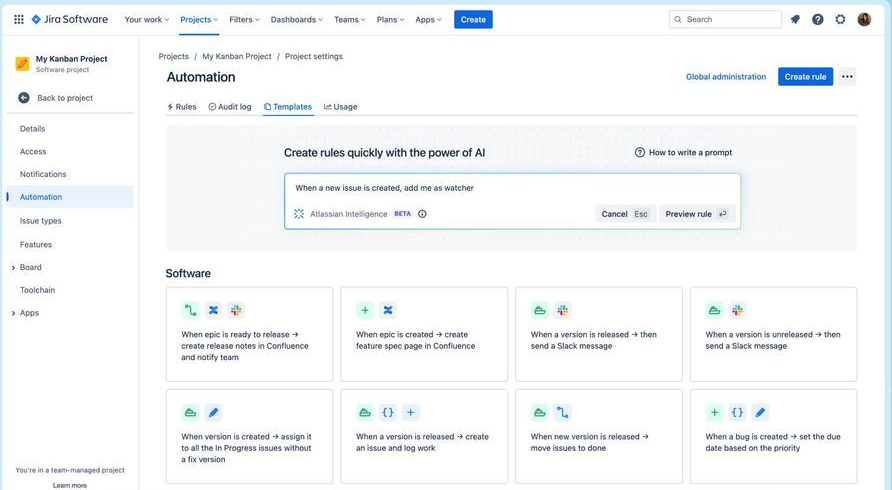Click Slack icon in version is released Slack card
The image size is (892, 490).
click(x=563, y=310)
